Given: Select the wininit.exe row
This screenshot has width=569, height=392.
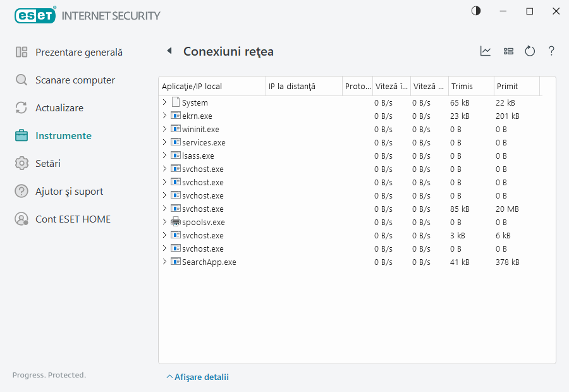Looking at the screenshot, I should coord(200,129).
